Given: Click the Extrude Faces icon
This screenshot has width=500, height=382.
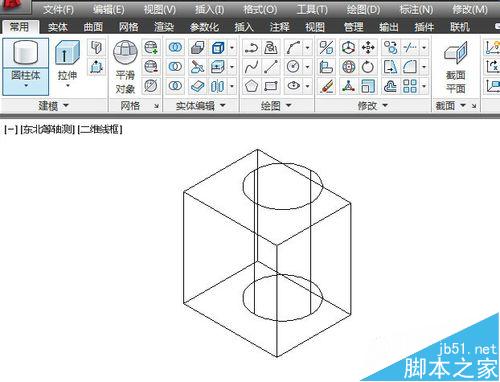Looking at the screenshot, I should 217,67.
